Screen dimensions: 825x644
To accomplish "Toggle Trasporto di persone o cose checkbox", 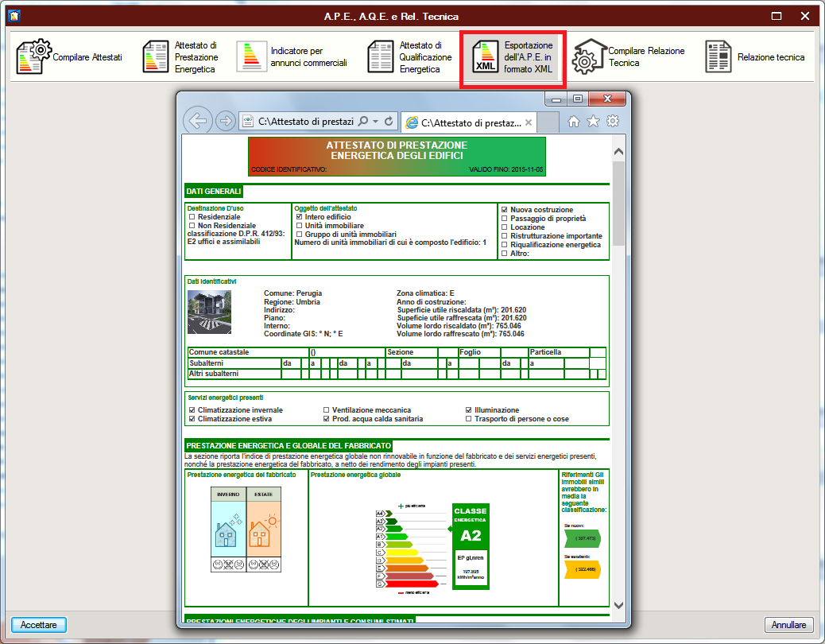I will click(x=469, y=419).
